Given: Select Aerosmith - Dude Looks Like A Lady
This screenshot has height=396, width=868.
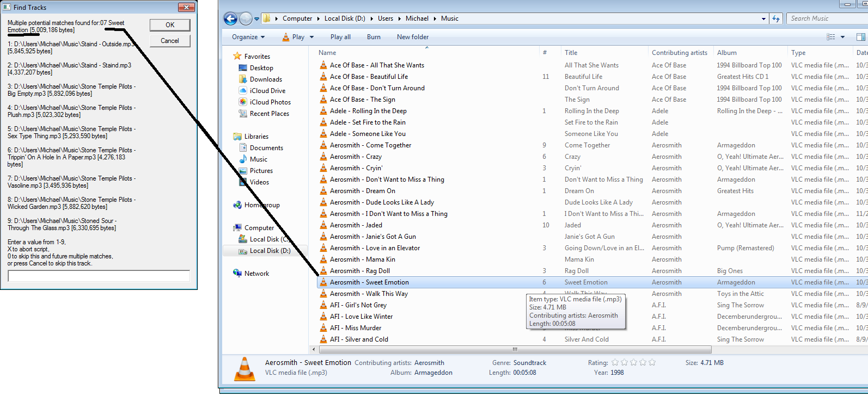Looking at the screenshot, I should point(382,202).
